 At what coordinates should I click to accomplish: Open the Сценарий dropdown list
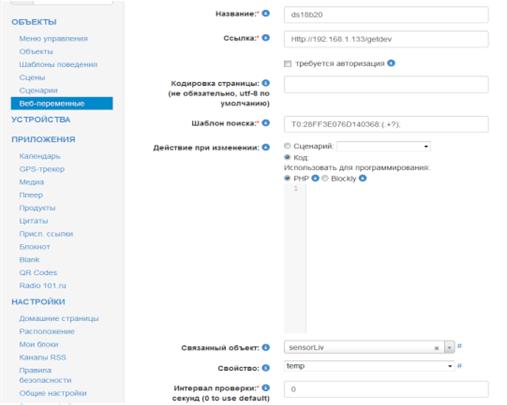click(x=384, y=146)
